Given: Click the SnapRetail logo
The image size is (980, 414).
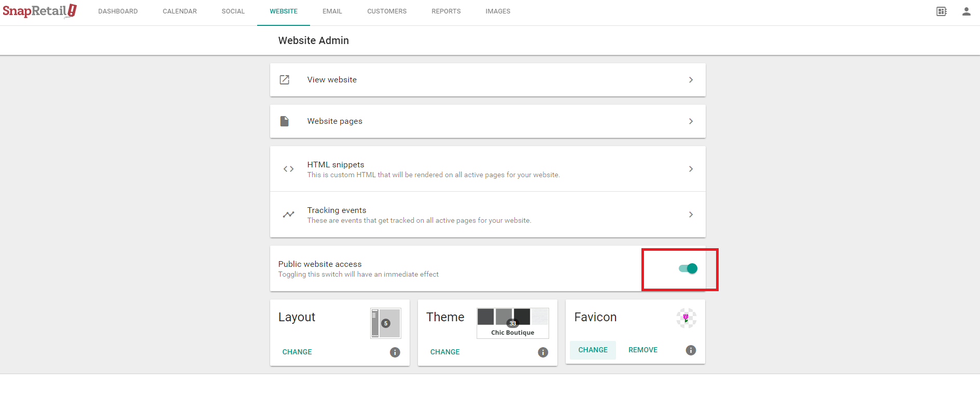Looking at the screenshot, I should click(40, 11).
